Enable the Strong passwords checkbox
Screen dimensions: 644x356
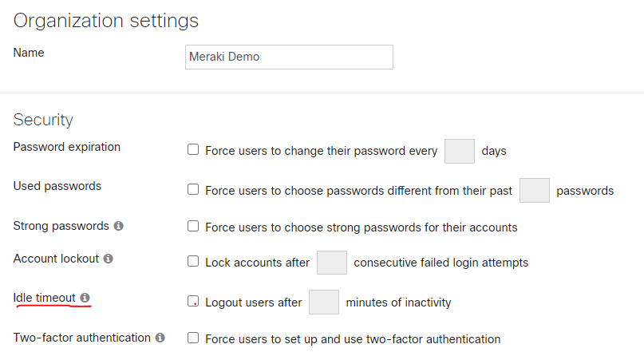tap(192, 226)
